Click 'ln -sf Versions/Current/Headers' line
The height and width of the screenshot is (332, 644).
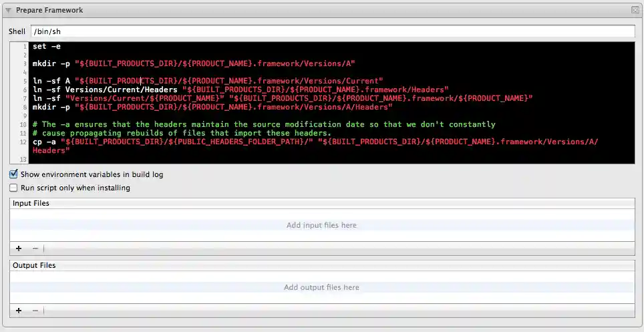tap(240, 90)
